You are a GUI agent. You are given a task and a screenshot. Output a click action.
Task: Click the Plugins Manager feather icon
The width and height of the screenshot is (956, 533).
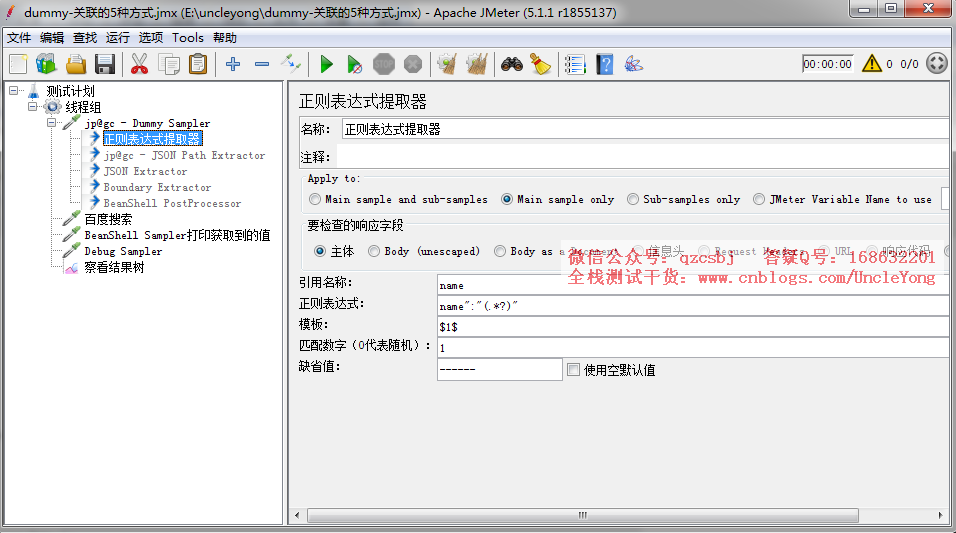pos(634,64)
